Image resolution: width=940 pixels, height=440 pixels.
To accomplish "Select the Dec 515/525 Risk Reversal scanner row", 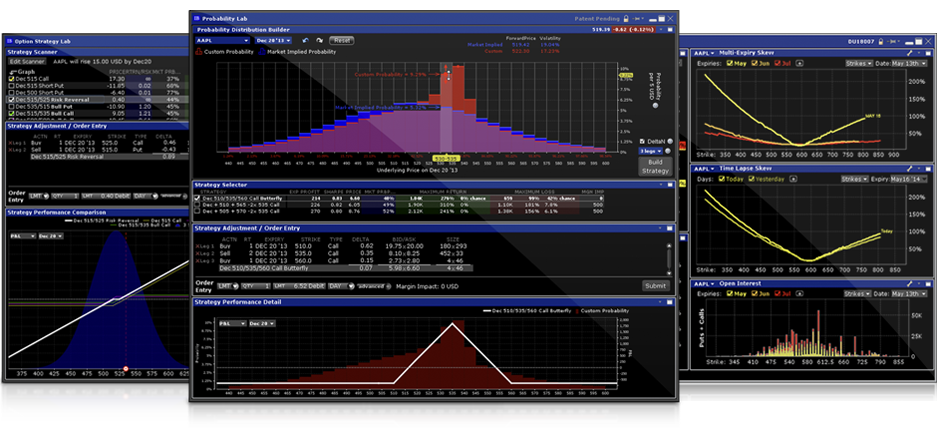I will coord(96,100).
